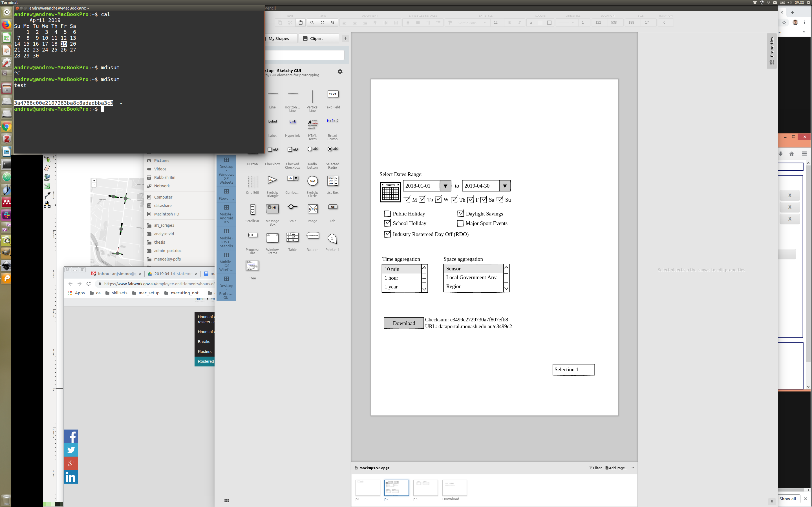Open the p3 page thumbnail

[x=425, y=488]
